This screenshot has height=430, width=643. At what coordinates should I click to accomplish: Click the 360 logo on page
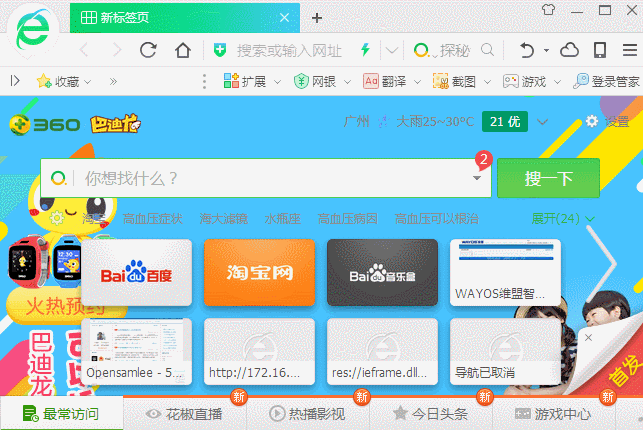coord(44,124)
